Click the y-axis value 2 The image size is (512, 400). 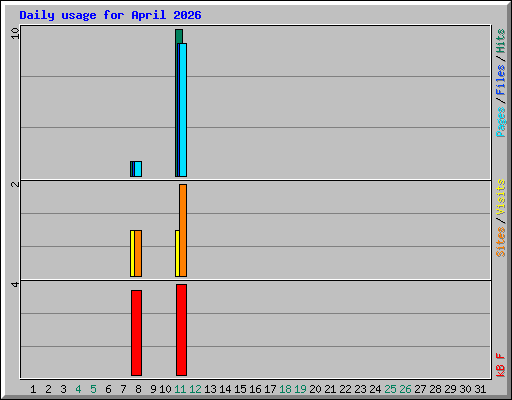pyautogui.click(x=15, y=184)
